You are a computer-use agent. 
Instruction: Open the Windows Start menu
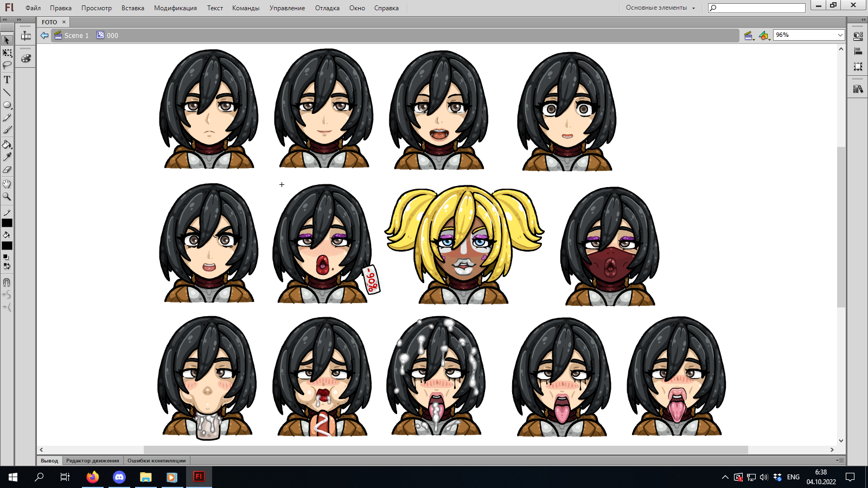13,477
